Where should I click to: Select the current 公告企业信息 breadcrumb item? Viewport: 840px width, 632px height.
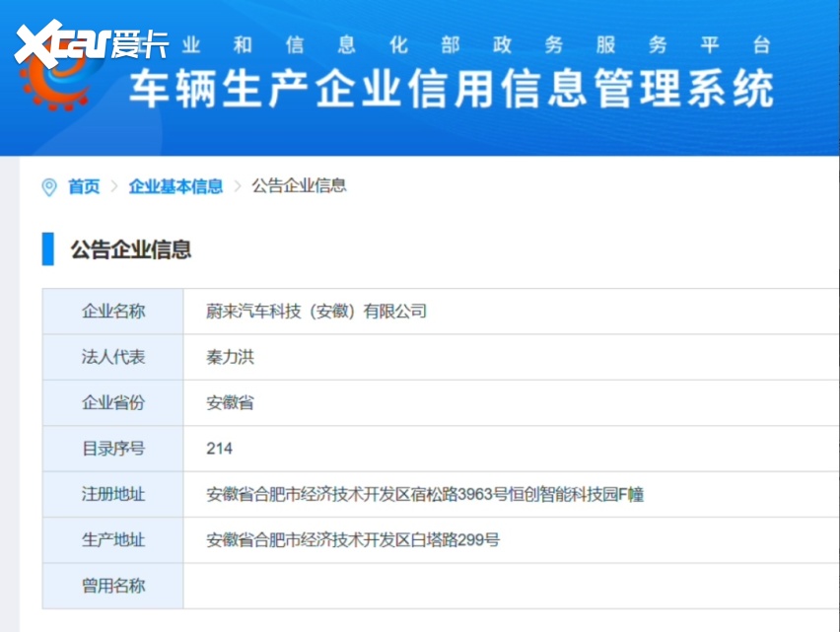[299, 186]
